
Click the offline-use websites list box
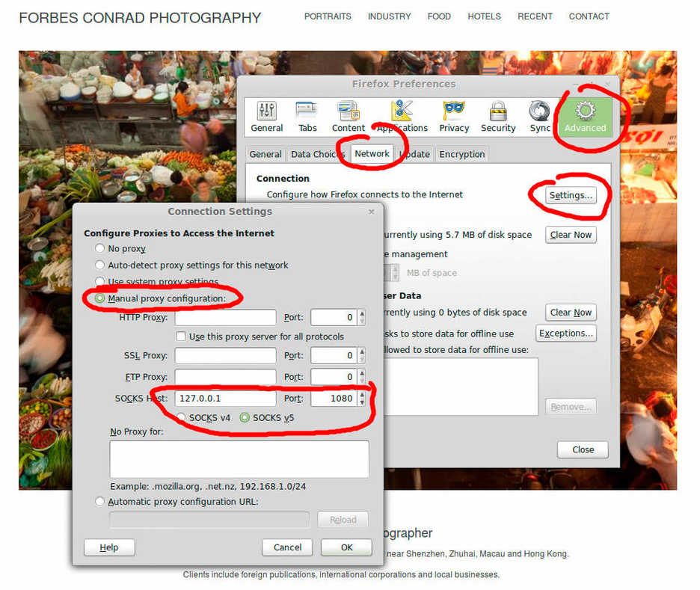tap(461, 387)
